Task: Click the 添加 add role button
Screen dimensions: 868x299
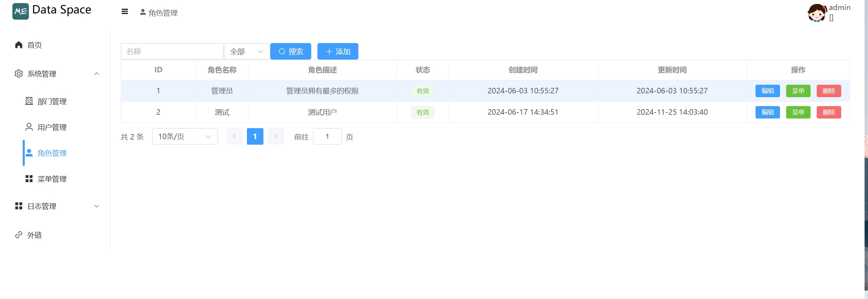Action: 337,51
